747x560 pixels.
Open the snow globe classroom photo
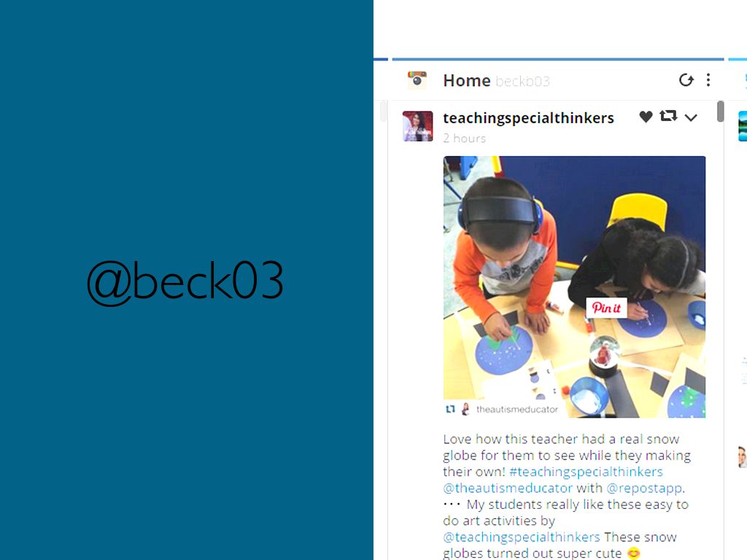574,287
